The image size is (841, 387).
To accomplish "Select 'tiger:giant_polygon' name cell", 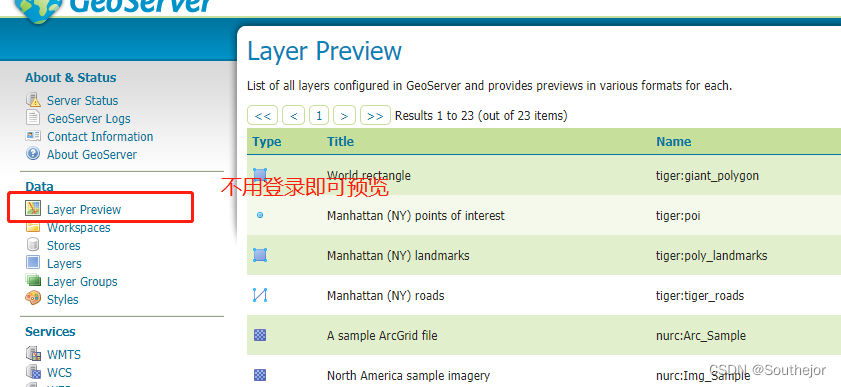I will [x=707, y=176].
